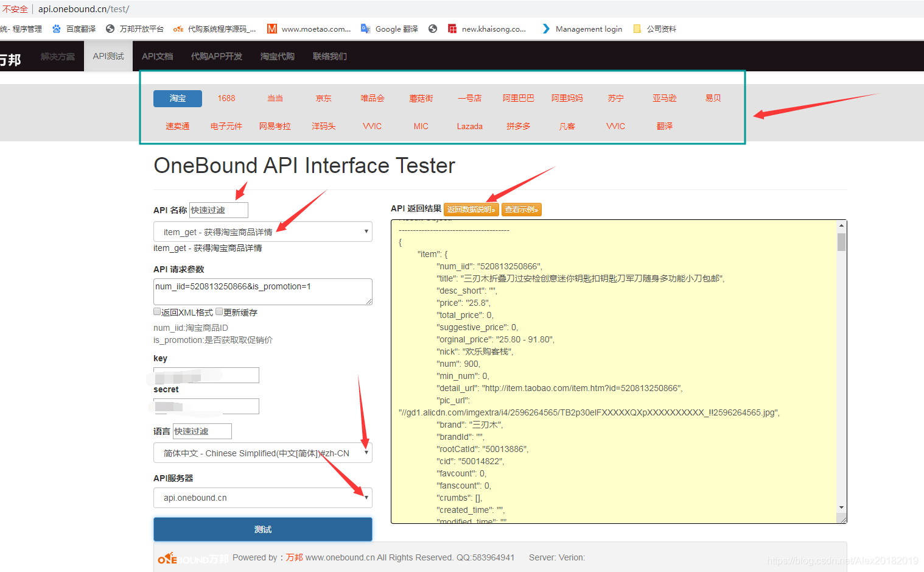Select the 电子元件 platform link
This screenshot has width=924, height=572.
(226, 126)
